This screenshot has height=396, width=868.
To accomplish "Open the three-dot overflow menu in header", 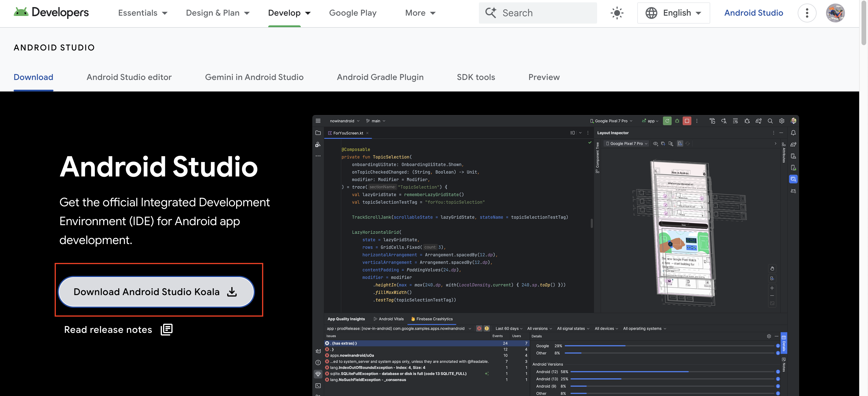I will click(807, 13).
